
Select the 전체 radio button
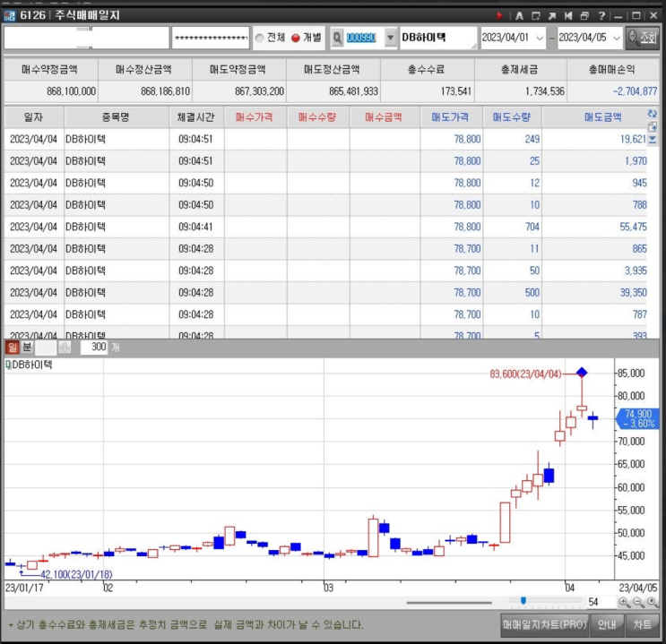pyautogui.click(x=261, y=38)
